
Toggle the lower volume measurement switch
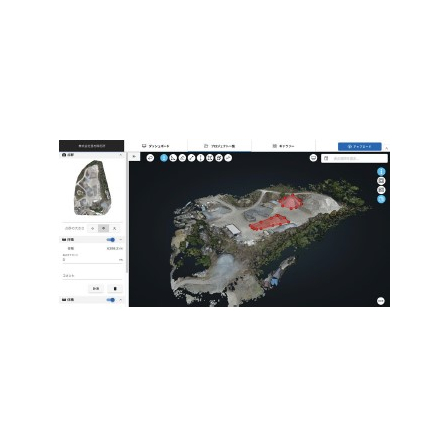[x=111, y=300]
